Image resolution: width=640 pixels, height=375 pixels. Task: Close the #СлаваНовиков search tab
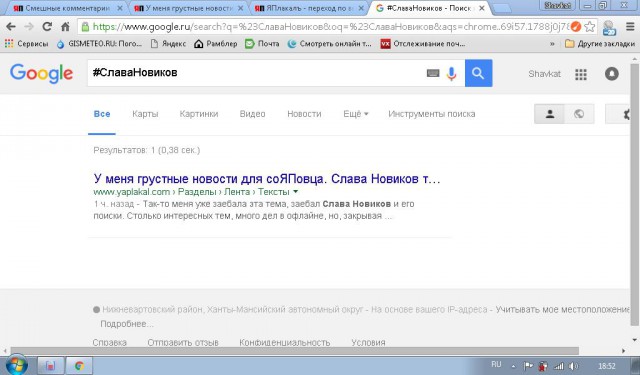click(482, 8)
